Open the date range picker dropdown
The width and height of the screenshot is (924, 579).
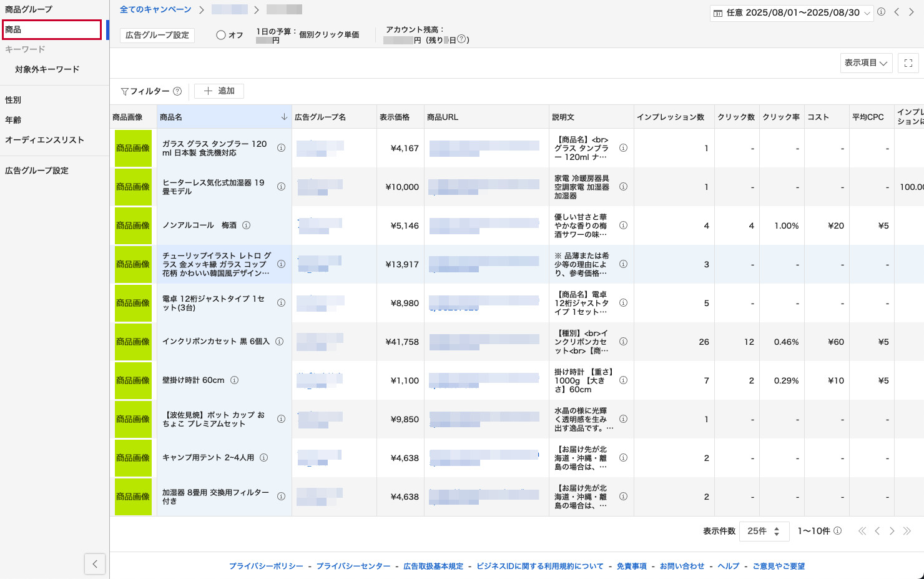[x=792, y=12]
